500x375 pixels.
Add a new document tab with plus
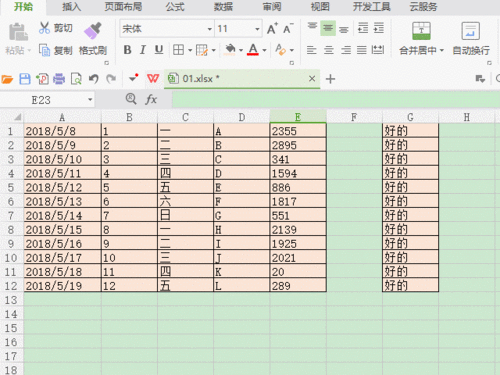pyautogui.click(x=330, y=79)
